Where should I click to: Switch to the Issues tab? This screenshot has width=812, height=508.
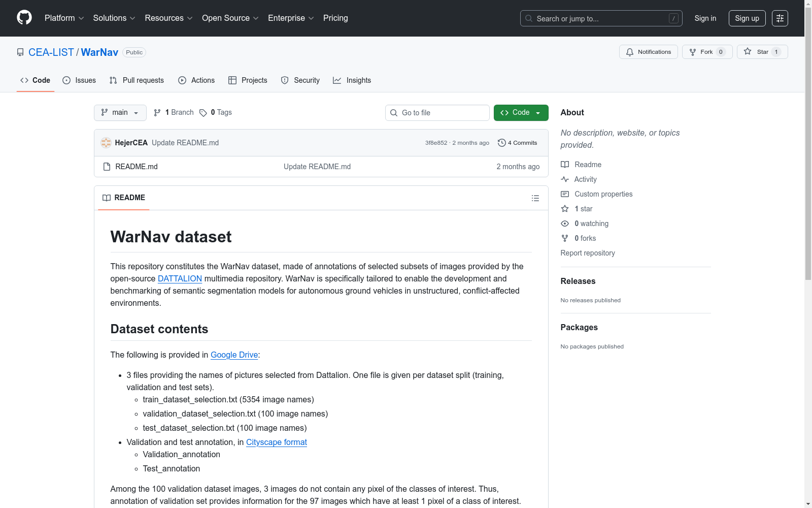click(79, 80)
